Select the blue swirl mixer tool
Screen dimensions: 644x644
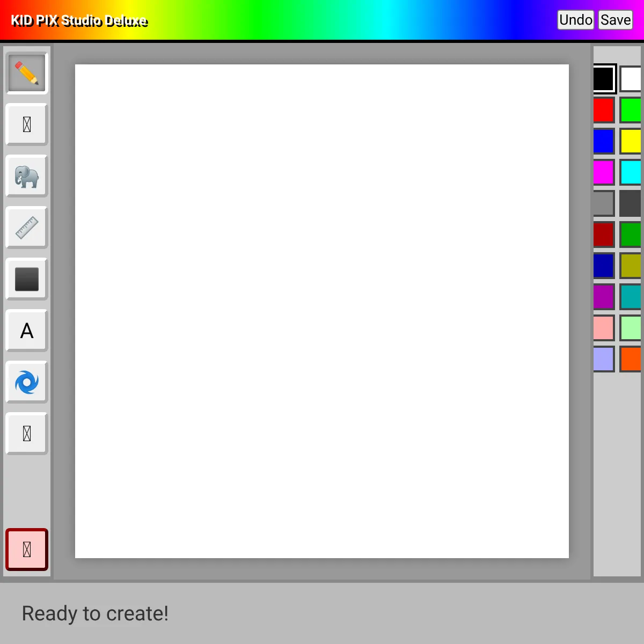tap(27, 382)
